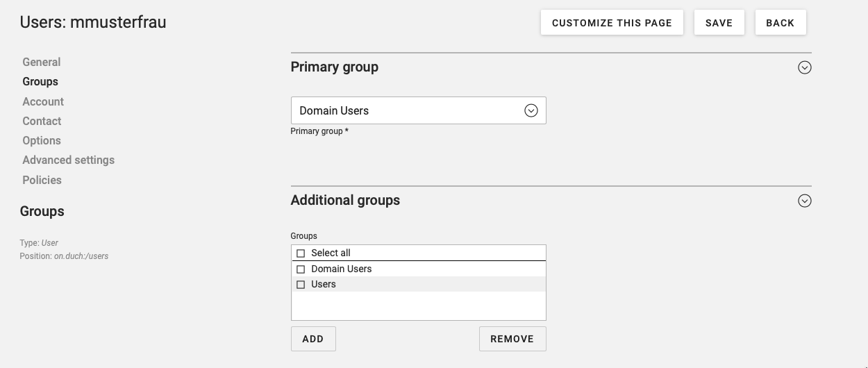This screenshot has width=868, height=368.
Task: Open Advanced settings tab
Action: coord(68,160)
